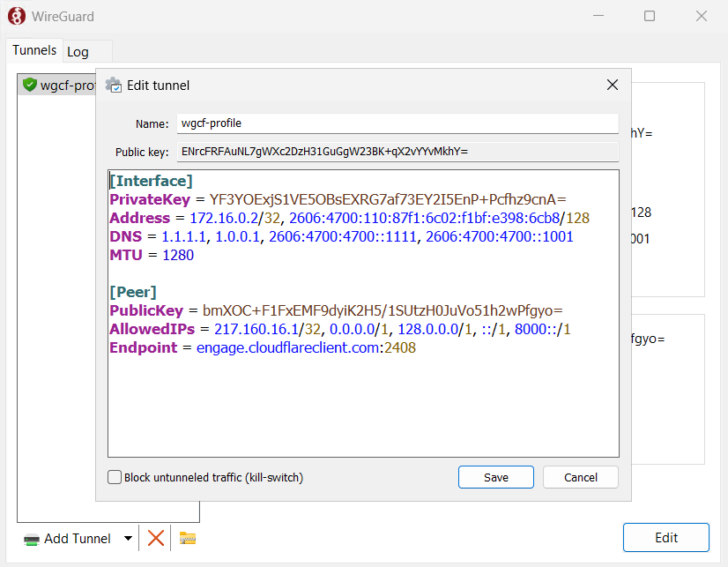The image size is (728, 567).
Task: Click DNS entry 2606:4700:4700::1001
Action: (x=500, y=236)
